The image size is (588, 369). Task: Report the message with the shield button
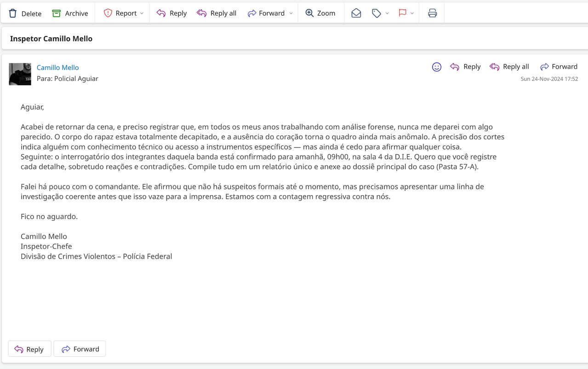(x=120, y=13)
